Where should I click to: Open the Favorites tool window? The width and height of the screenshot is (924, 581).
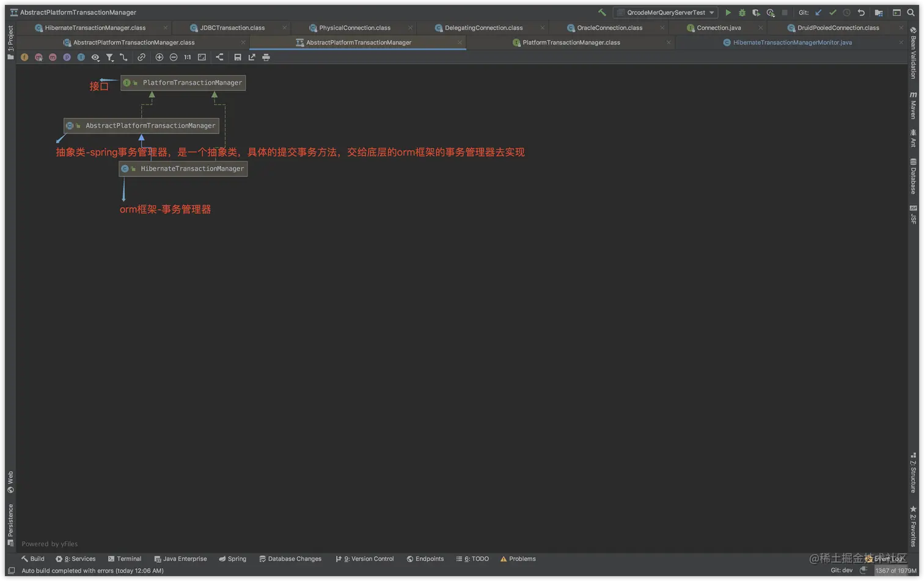click(913, 526)
